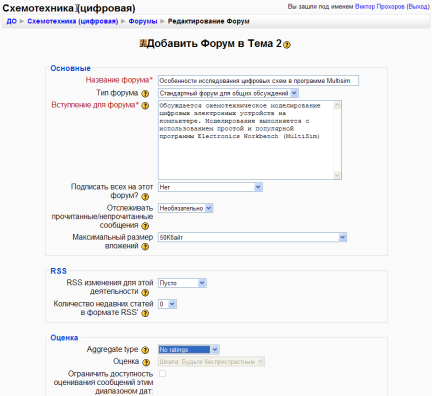
Task: Open Виктор Прохоров profile link
Action: point(380,7)
